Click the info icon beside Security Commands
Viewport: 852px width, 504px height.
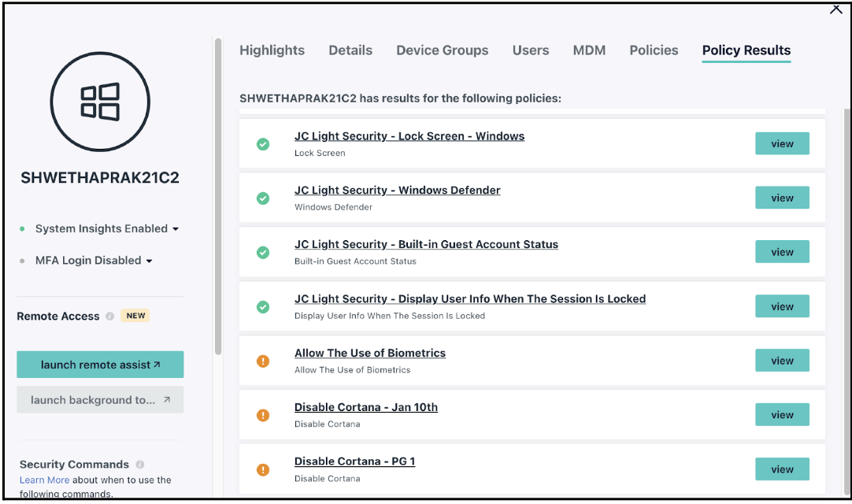(x=141, y=465)
